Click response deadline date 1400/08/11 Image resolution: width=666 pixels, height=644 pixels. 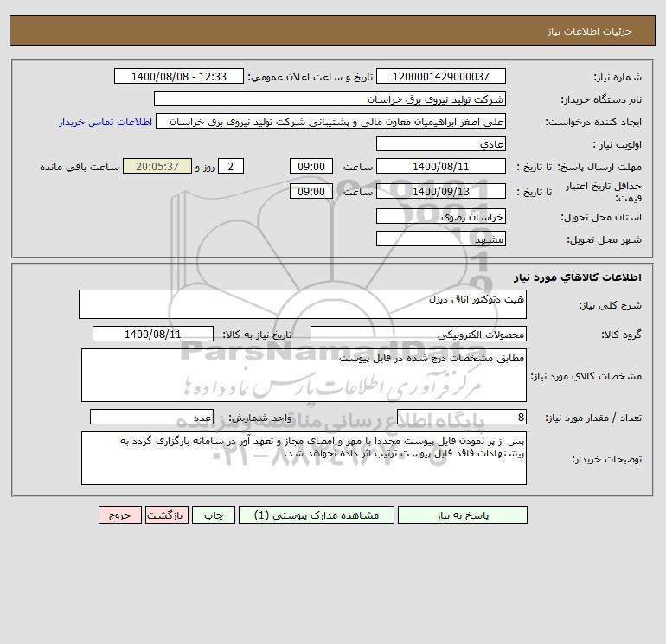[441, 167]
